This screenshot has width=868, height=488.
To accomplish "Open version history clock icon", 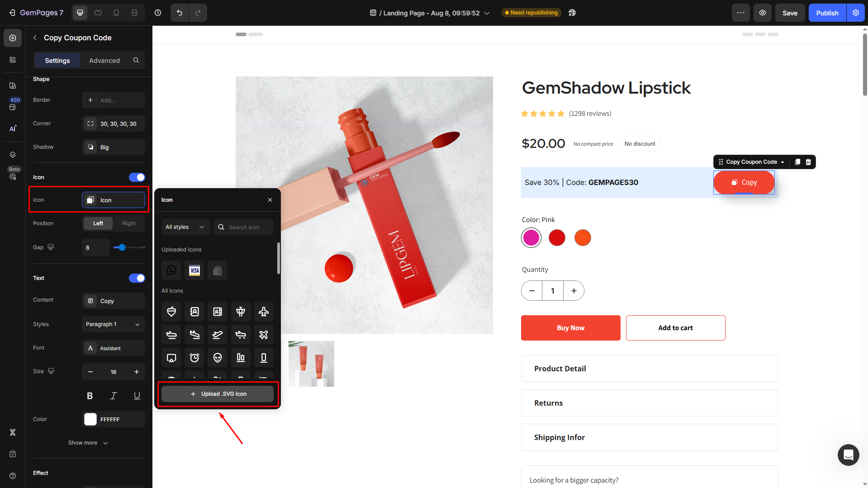I will (158, 13).
